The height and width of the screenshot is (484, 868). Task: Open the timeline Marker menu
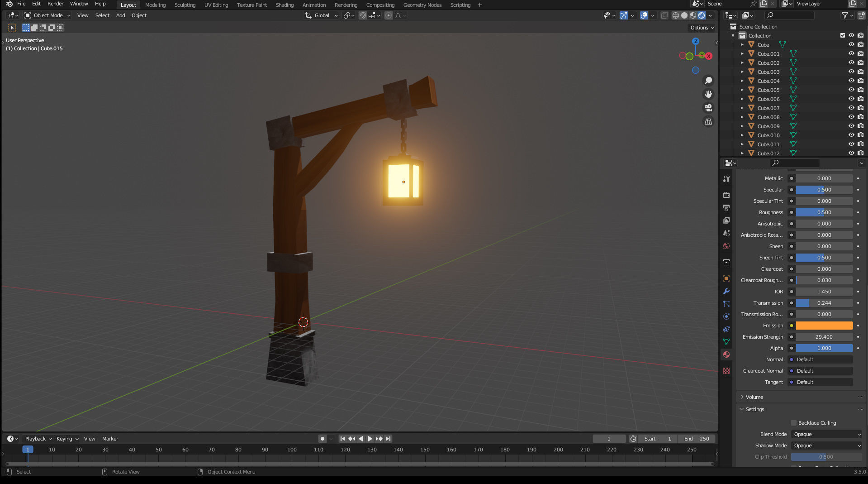tap(110, 439)
